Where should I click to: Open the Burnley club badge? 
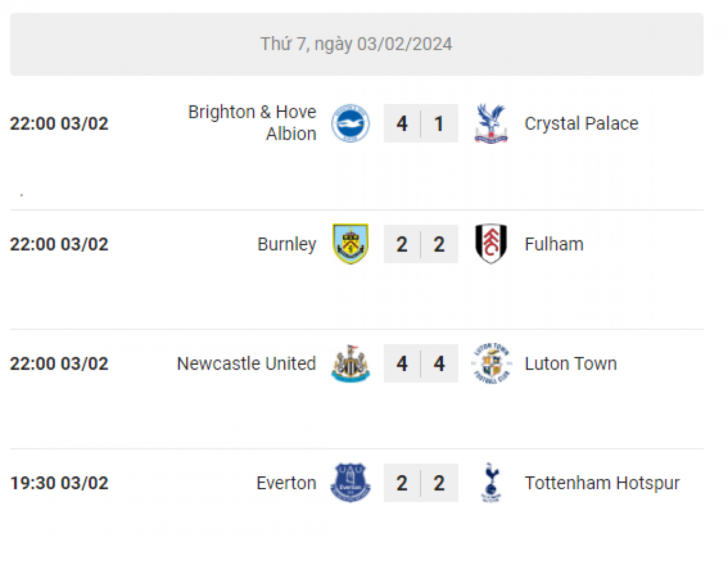tap(350, 244)
